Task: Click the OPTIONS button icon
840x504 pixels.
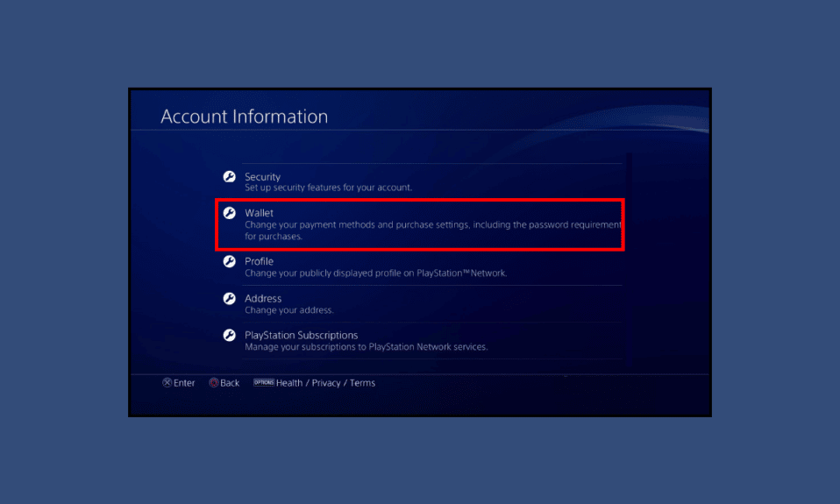Action: (264, 382)
